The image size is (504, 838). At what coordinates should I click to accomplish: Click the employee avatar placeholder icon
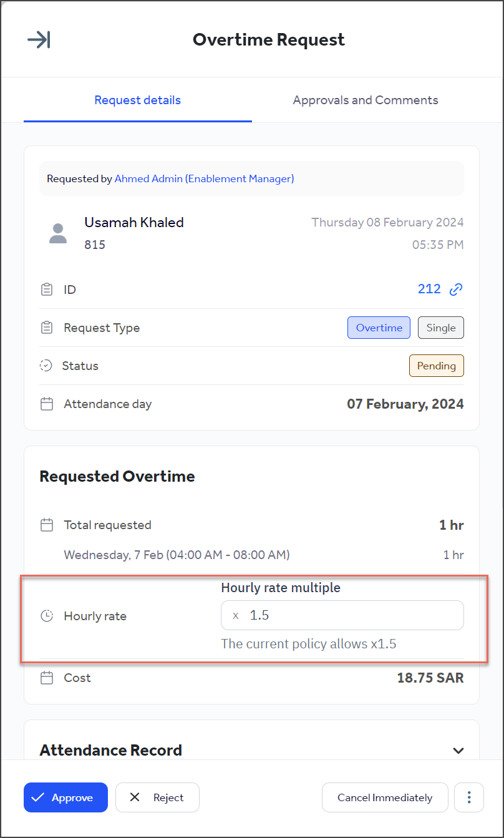[x=57, y=233]
